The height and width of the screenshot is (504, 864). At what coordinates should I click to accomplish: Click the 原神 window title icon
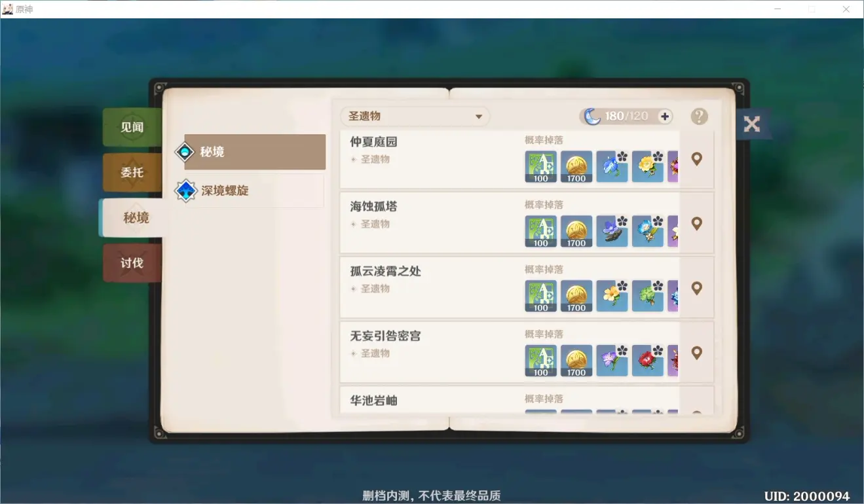tap(8, 9)
